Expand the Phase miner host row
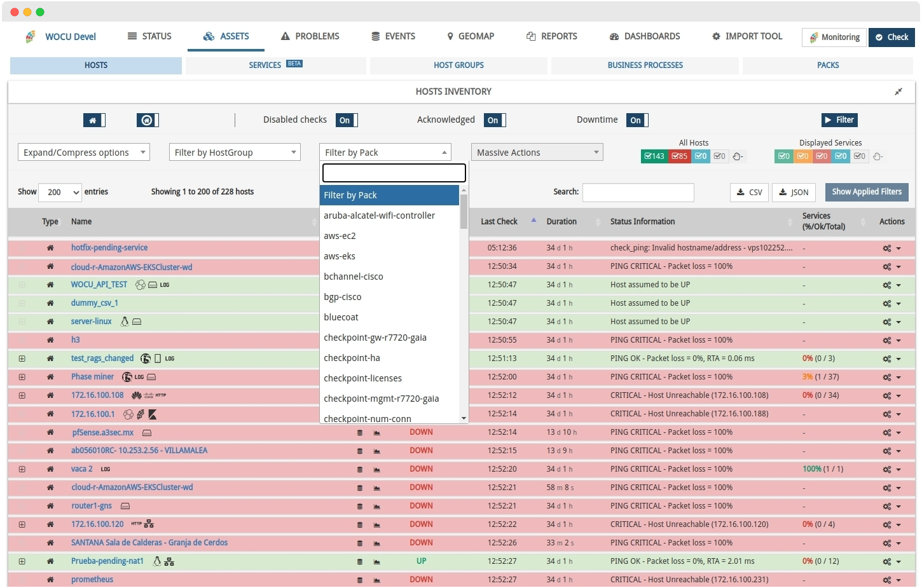922x588 pixels. [x=22, y=378]
